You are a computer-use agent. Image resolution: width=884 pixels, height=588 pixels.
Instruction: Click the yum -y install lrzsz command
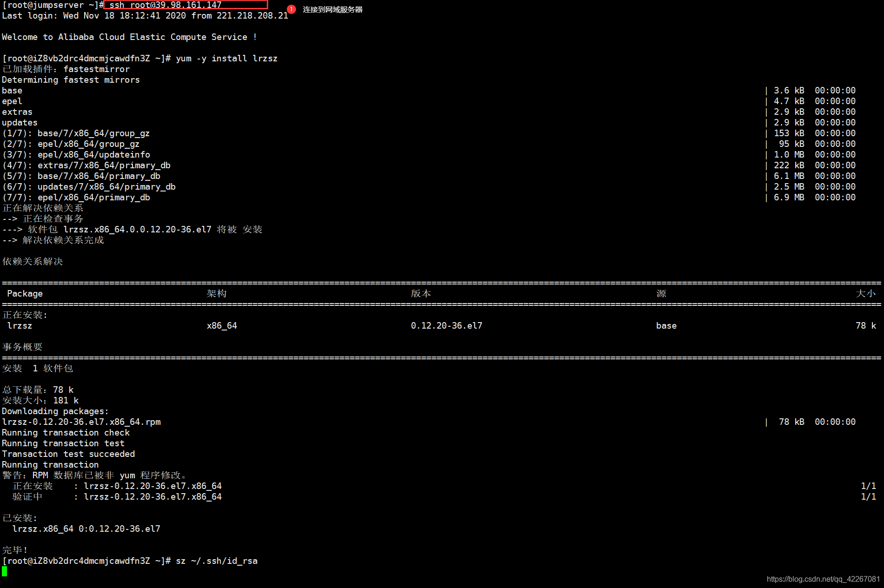pos(226,58)
